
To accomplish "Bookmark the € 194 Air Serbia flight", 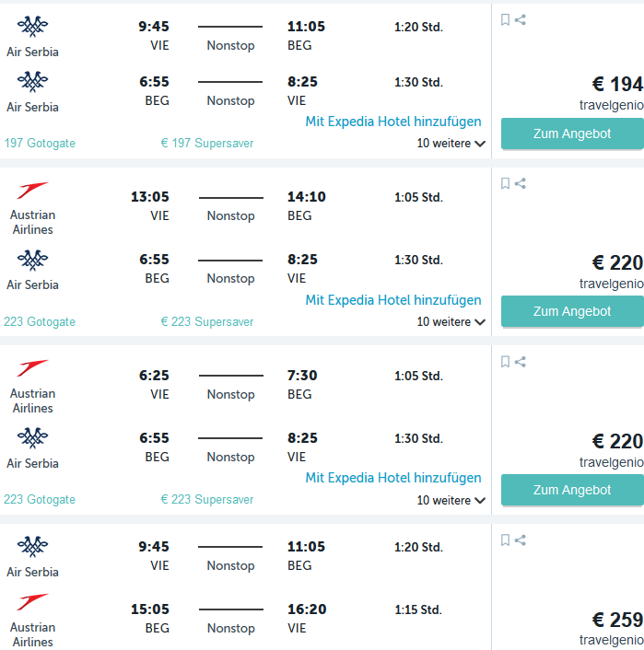I will (x=505, y=19).
